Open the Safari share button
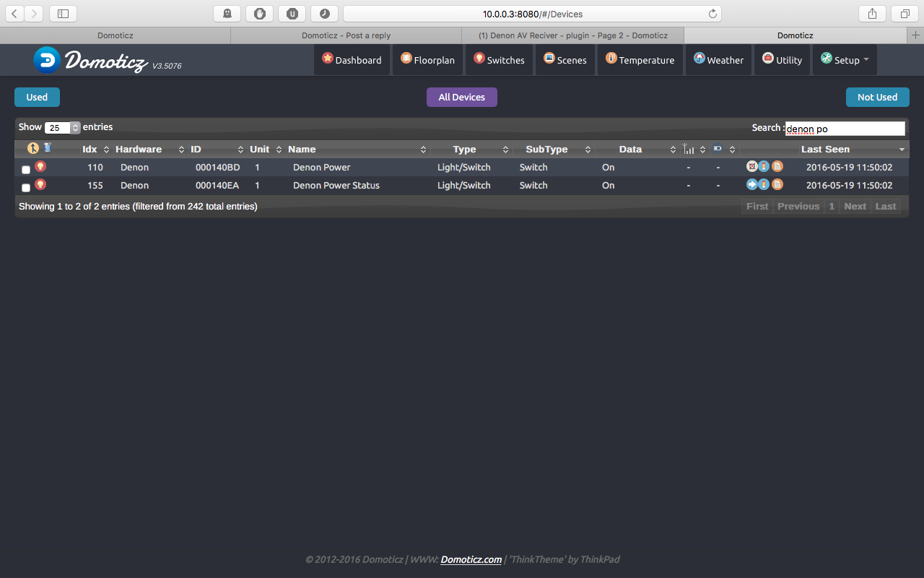The image size is (924, 578). 872,13
